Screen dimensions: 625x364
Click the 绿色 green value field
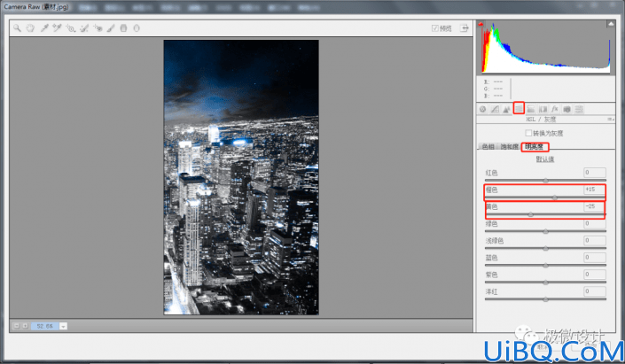pyautogui.click(x=595, y=223)
